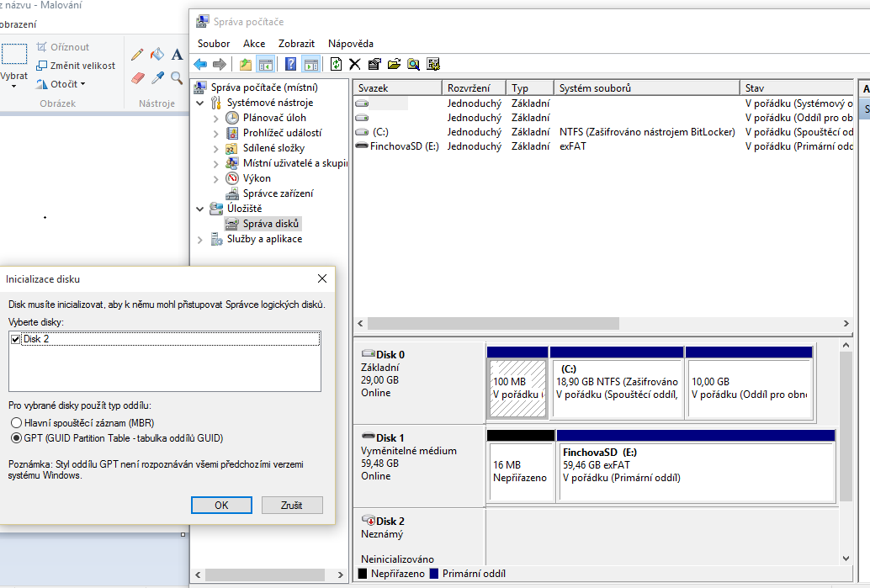Collapse the Systémové nástroje tree node

pyautogui.click(x=199, y=103)
